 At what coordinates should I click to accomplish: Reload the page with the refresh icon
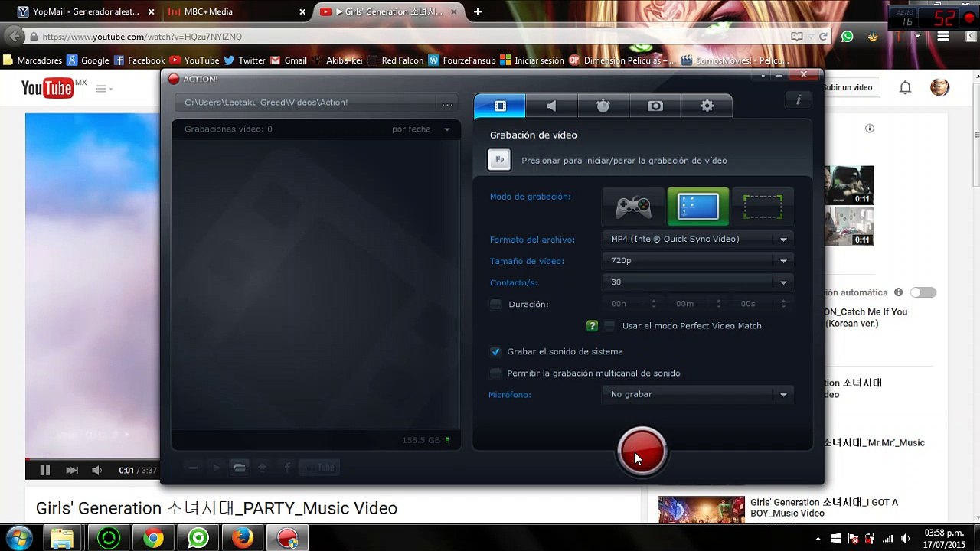pyautogui.click(x=823, y=37)
